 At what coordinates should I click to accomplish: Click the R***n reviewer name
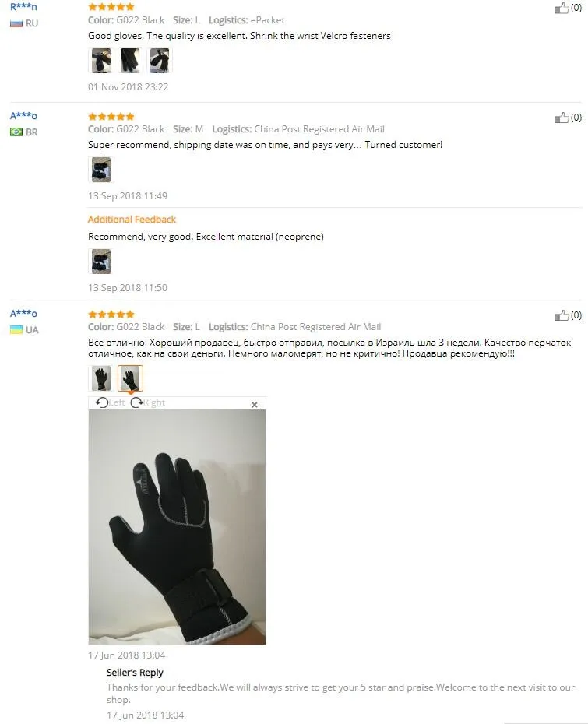point(23,7)
